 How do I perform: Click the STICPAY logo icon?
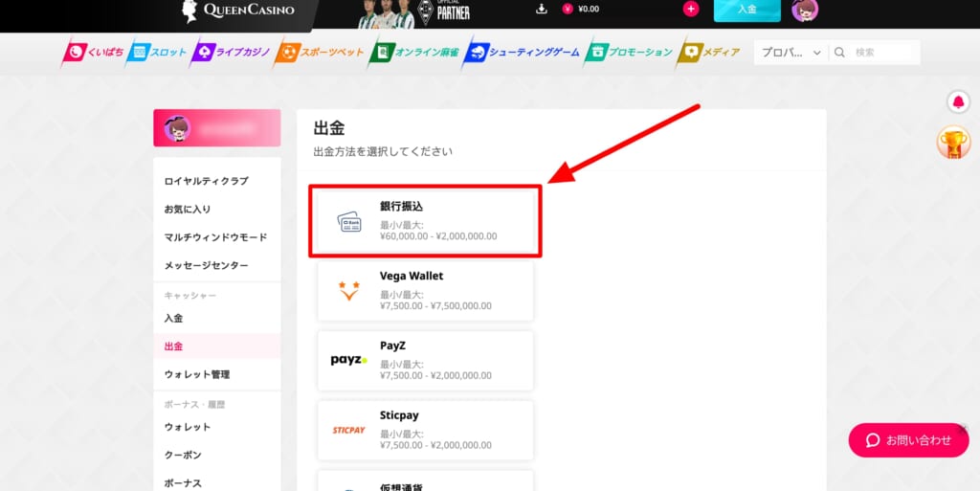pyautogui.click(x=348, y=430)
